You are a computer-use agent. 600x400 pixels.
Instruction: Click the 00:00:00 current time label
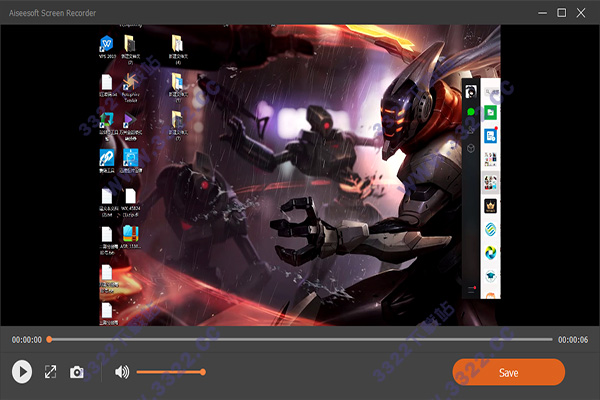point(24,340)
